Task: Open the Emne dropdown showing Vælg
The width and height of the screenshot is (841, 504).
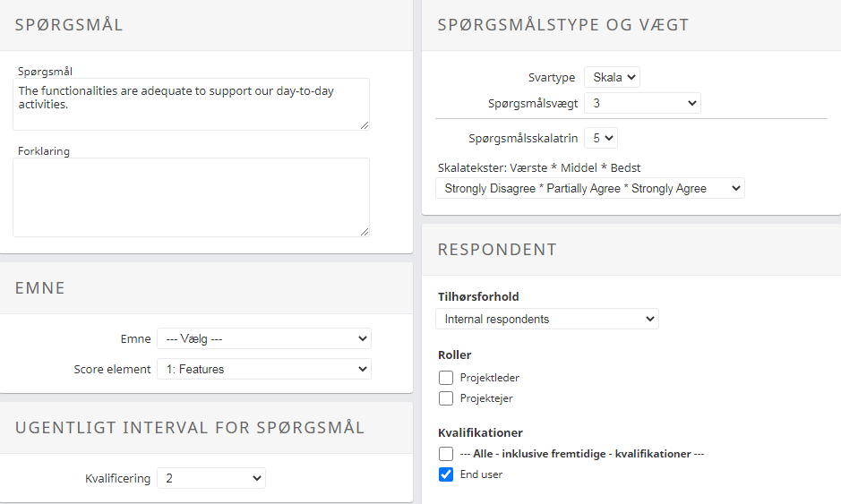Action: tap(263, 338)
